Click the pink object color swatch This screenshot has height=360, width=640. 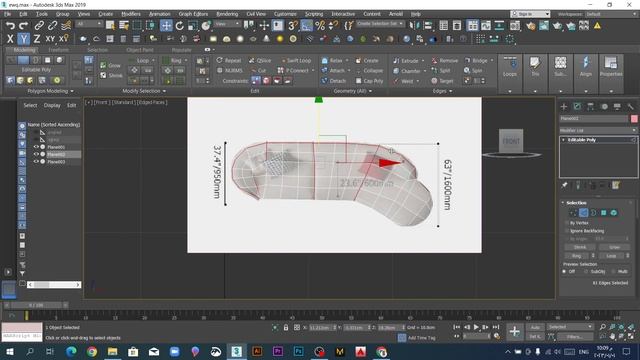click(634, 118)
